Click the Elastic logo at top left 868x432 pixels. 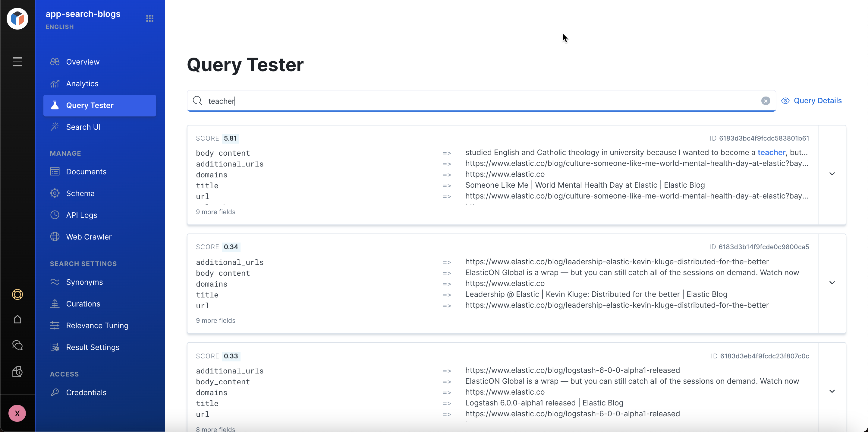click(x=17, y=18)
